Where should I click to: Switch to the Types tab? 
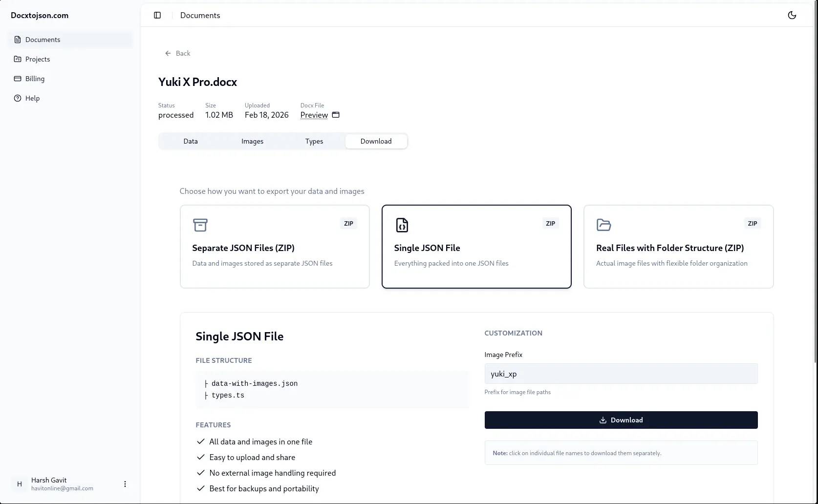tap(314, 141)
